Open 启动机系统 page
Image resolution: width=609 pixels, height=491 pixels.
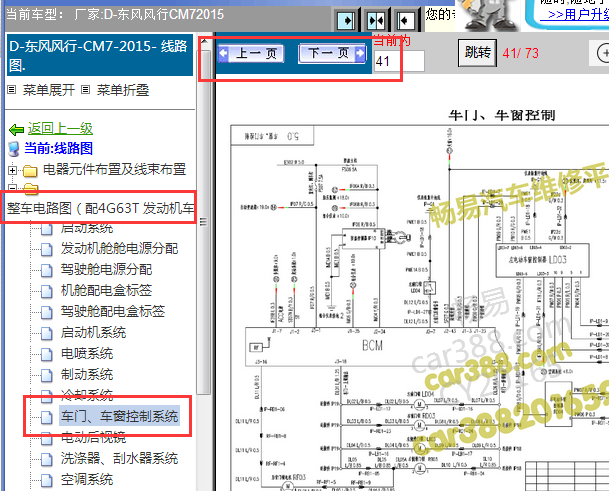click(x=93, y=332)
